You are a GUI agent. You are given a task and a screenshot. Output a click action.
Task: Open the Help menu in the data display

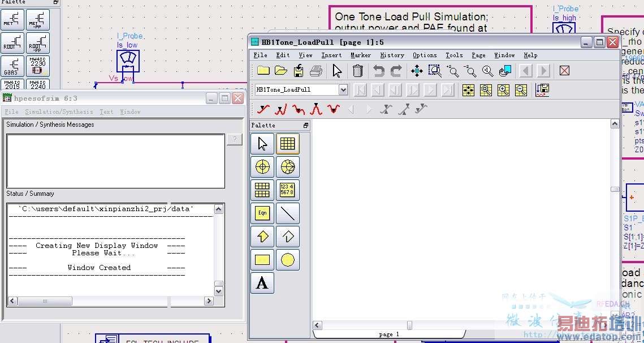click(530, 55)
